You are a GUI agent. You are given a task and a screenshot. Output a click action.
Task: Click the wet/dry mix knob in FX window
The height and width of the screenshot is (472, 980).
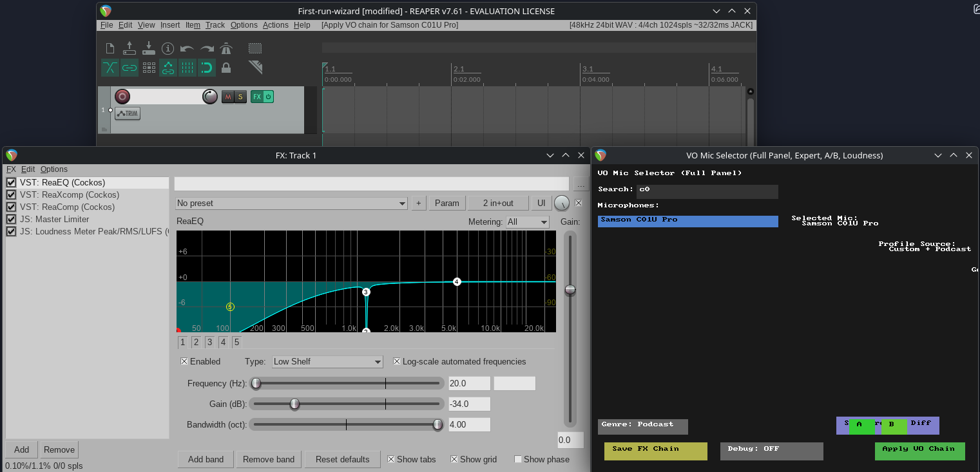click(x=562, y=203)
